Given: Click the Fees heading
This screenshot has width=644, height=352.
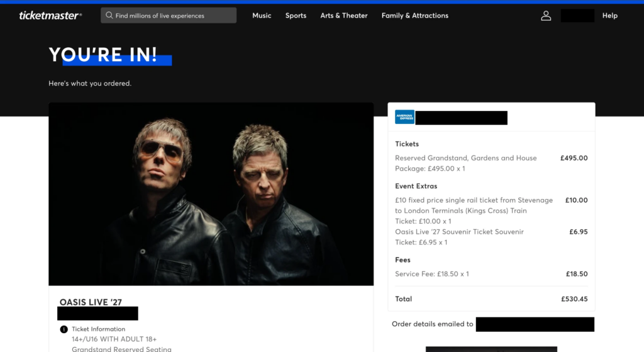Looking at the screenshot, I should 402,260.
